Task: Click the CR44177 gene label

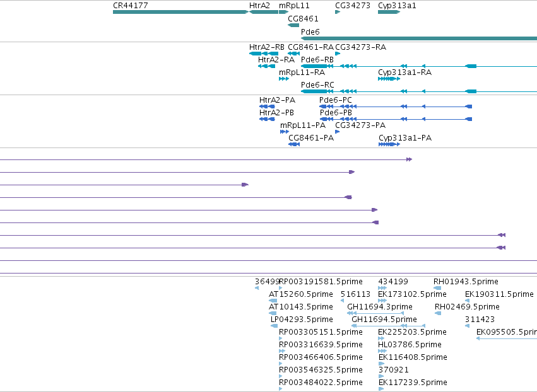Action: [131, 6]
